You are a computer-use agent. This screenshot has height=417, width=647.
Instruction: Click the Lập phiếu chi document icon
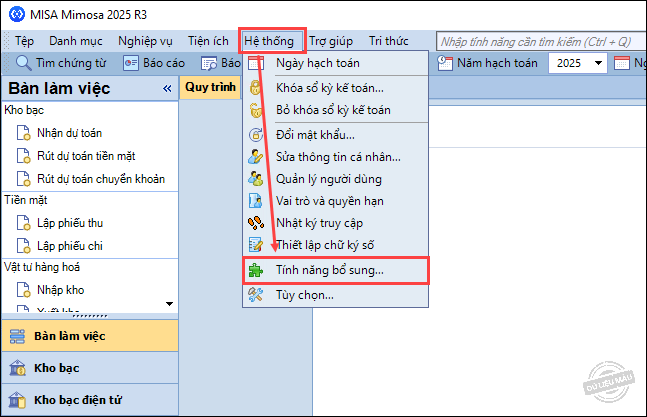tap(24, 246)
